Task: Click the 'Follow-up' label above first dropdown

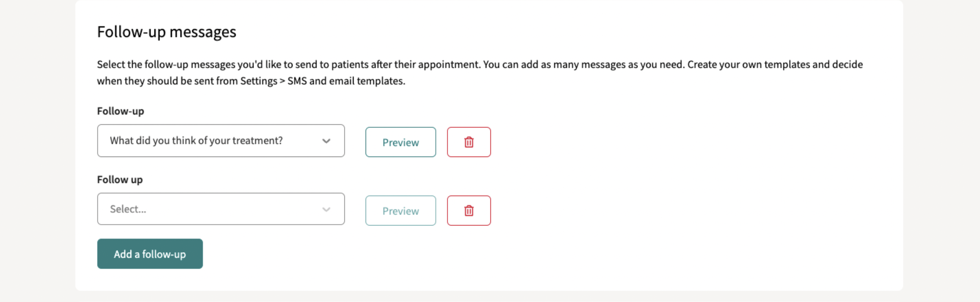Action: click(120, 111)
